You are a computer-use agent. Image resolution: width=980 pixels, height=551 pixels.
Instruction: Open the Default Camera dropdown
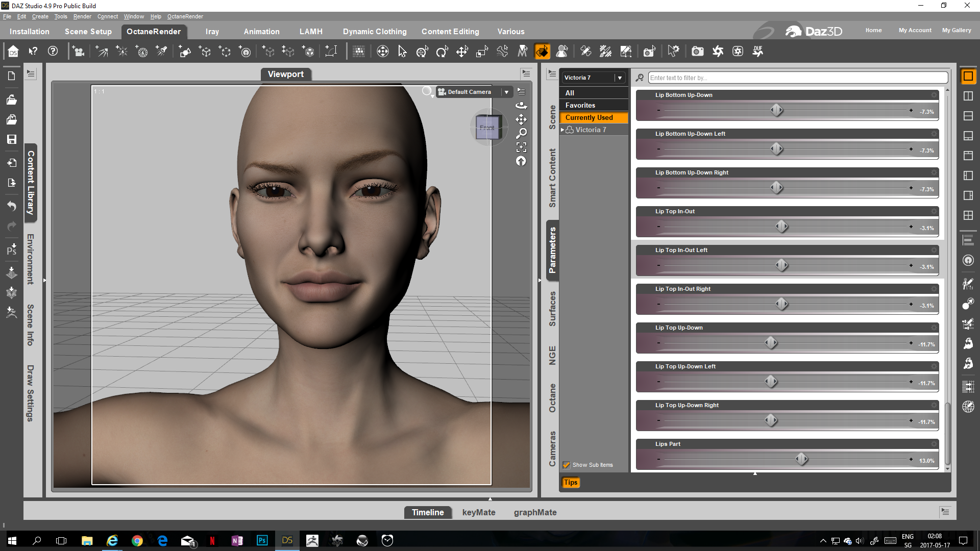pyautogui.click(x=506, y=92)
